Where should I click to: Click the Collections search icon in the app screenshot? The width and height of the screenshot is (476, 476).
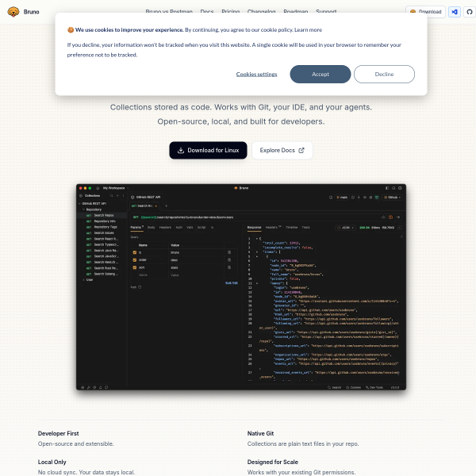tap(112, 196)
